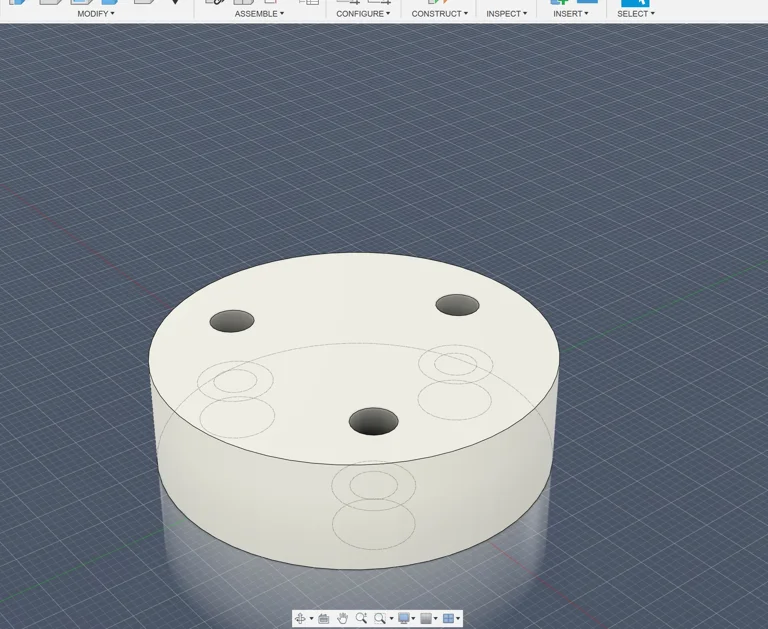
Task: Select the Zoom magnifier tool
Action: 361,619
